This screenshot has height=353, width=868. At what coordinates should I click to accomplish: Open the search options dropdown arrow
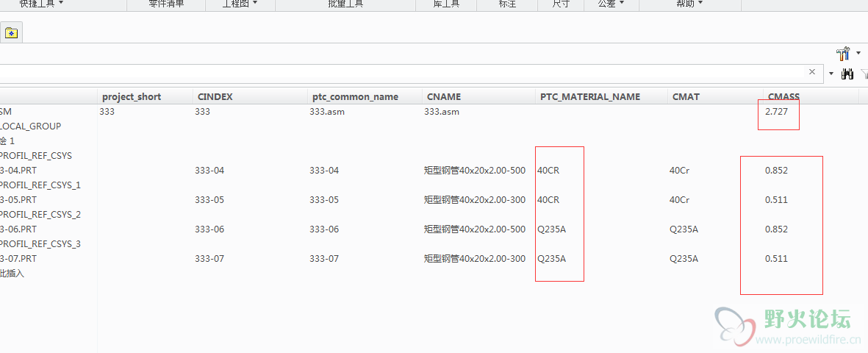[x=831, y=73]
